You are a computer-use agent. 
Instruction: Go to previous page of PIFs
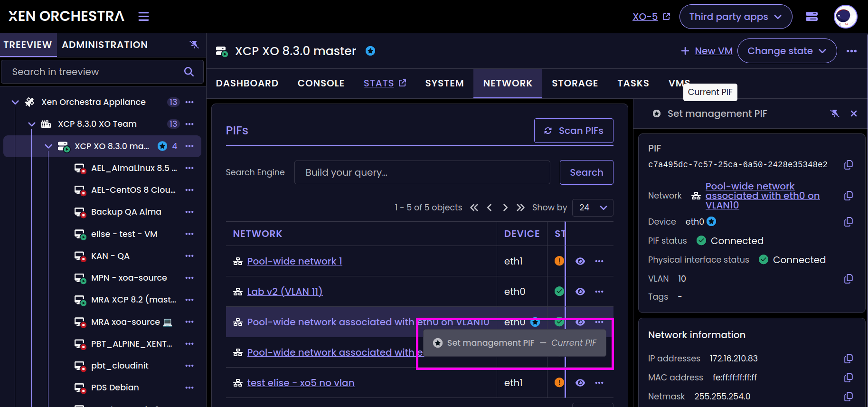coord(490,208)
